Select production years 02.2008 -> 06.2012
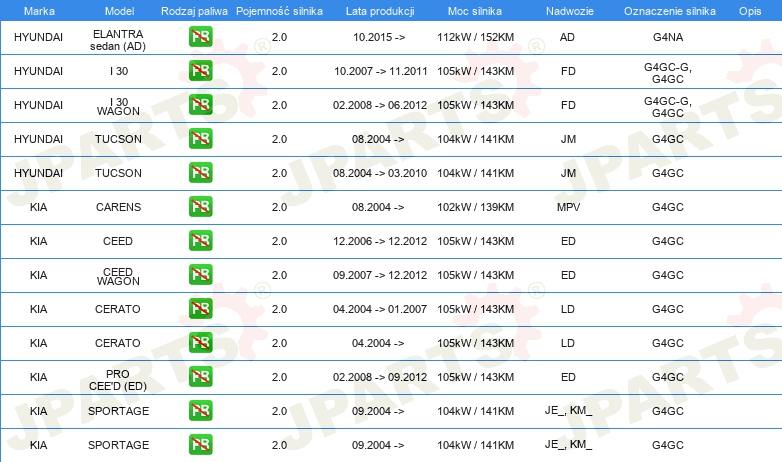This screenshot has width=782, height=462. coord(380,105)
